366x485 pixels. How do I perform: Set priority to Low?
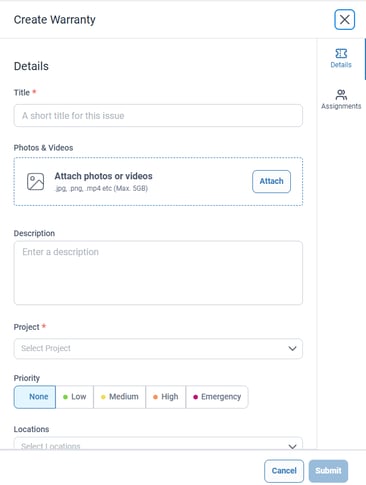pyautogui.click(x=75, y=397)
